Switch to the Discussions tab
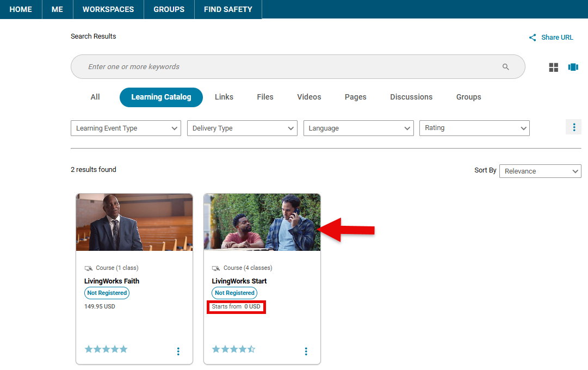 pyautogui.click(x=411, y=97)
